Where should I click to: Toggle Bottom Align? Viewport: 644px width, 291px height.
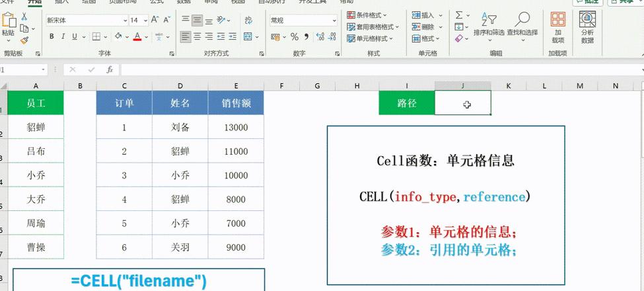click(x=209, y=20)
